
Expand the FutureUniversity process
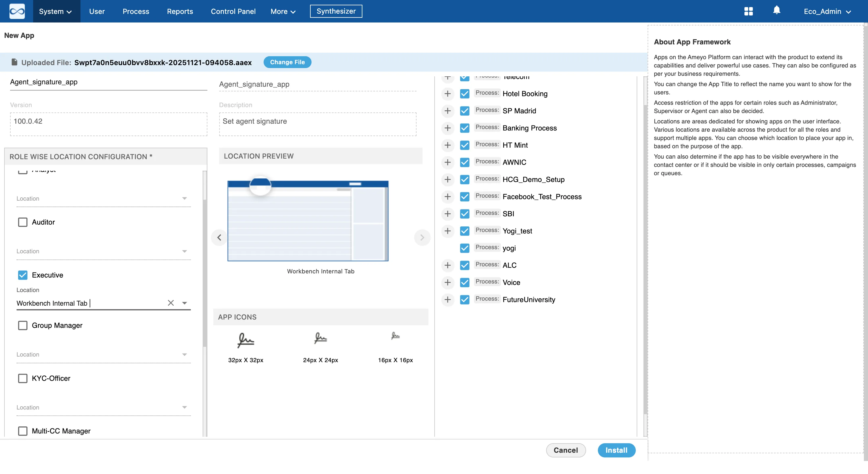click(448, 299)
